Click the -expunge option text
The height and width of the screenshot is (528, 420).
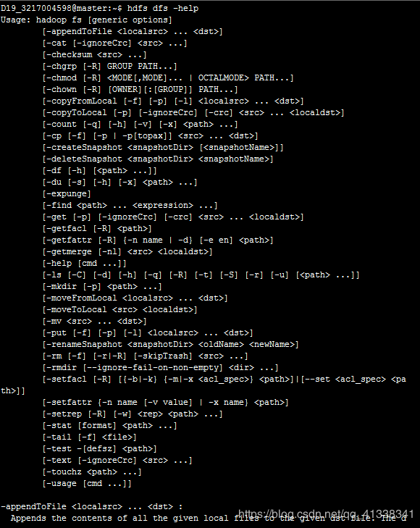coord(67,193)
